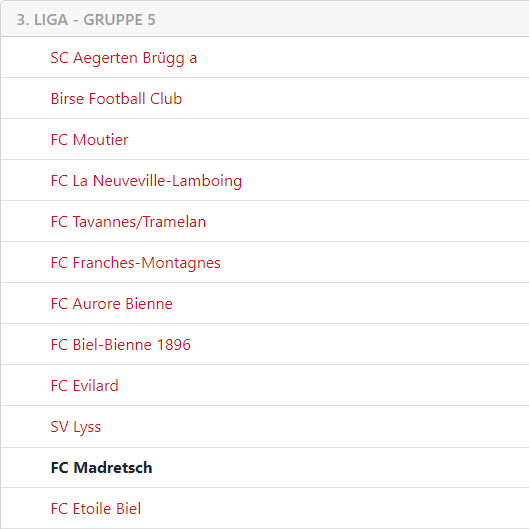
Task: Click the FC Evilard link
Action: pos(84,386)
